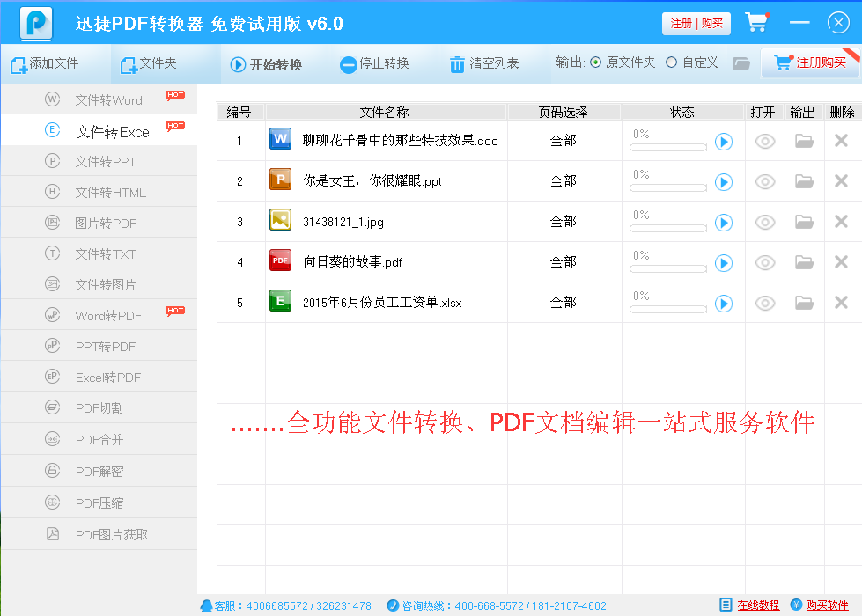The height and width of the screenshot is (616, 862).
Task: Open the 在线教程 online tutorial link
Action: (758, 605)
